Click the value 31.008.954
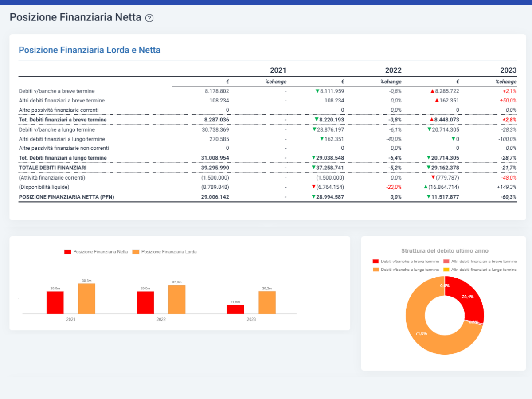Screen dimensions: 532x399 215,158
